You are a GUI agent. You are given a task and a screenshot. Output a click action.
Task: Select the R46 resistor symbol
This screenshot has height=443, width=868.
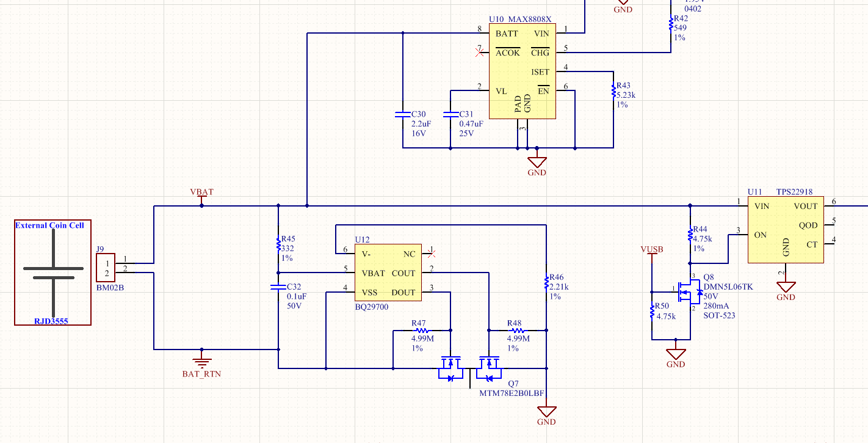point(546,282)
